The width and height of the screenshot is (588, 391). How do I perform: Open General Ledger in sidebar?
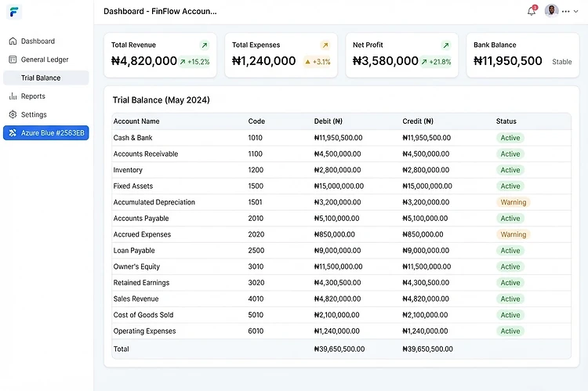point(46,60)
